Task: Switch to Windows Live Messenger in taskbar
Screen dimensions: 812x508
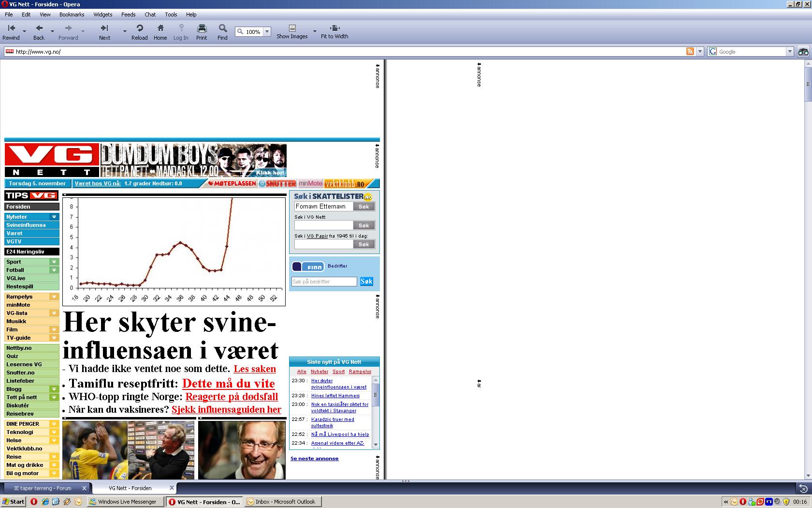Action: coord(125,502)
